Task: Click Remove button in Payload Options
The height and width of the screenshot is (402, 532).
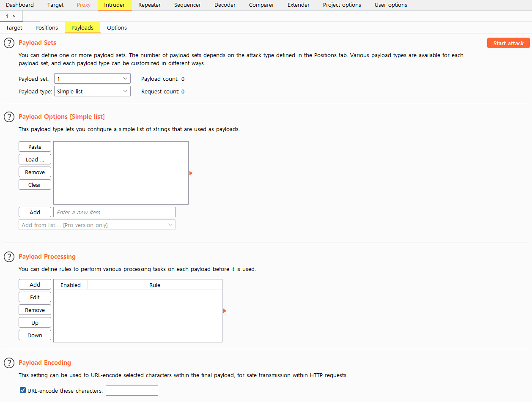Action: click(35, 172)
